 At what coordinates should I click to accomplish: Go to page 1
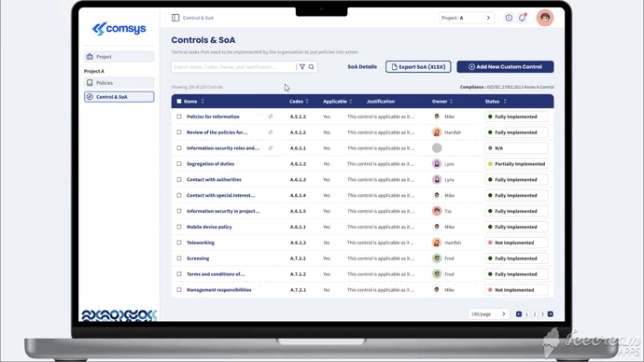[526, 314]
